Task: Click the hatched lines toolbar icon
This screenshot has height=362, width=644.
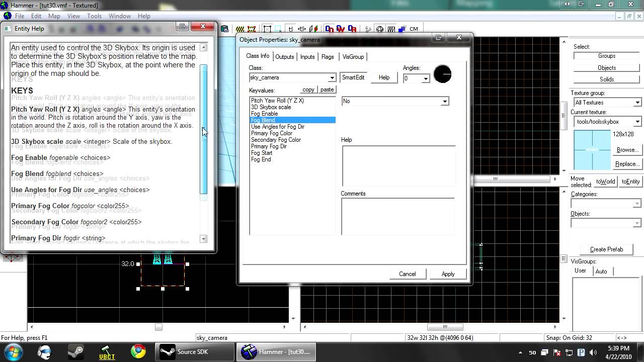Action: click(391, 29)
